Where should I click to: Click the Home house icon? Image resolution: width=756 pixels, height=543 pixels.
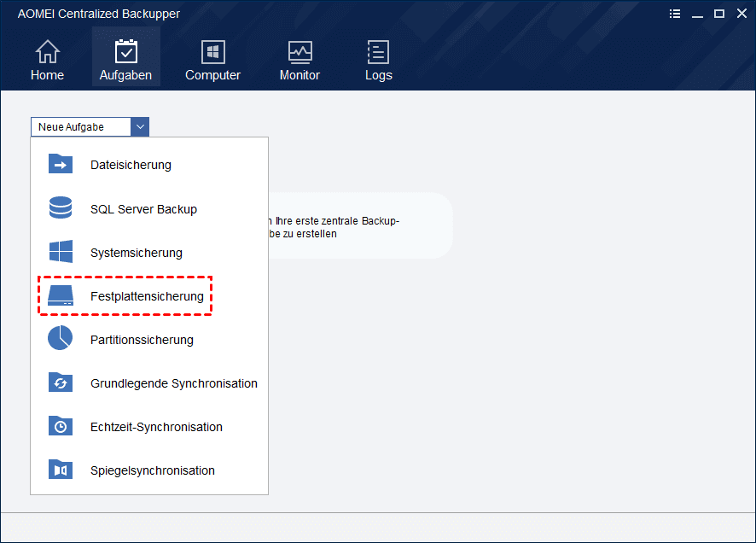pyautogui.click(x=47, y=51)
